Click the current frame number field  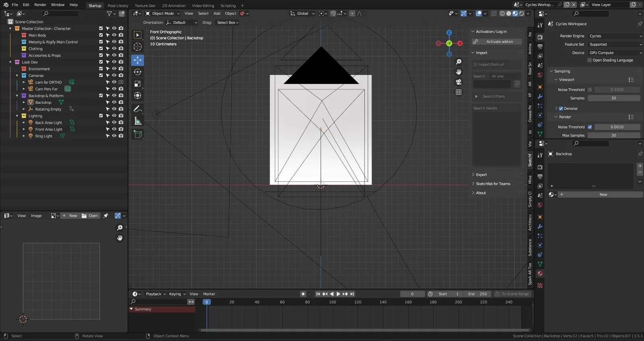click(412, 294)
